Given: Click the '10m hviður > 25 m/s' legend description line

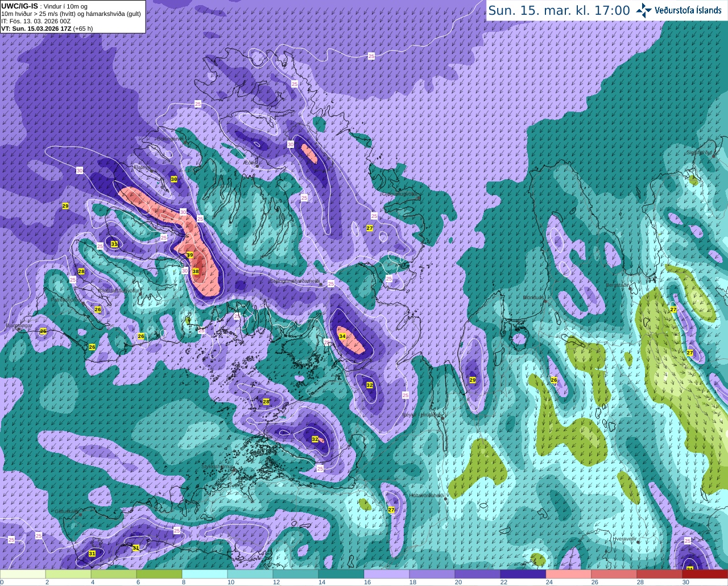Looking at the screenshot, I should (71, 14).
